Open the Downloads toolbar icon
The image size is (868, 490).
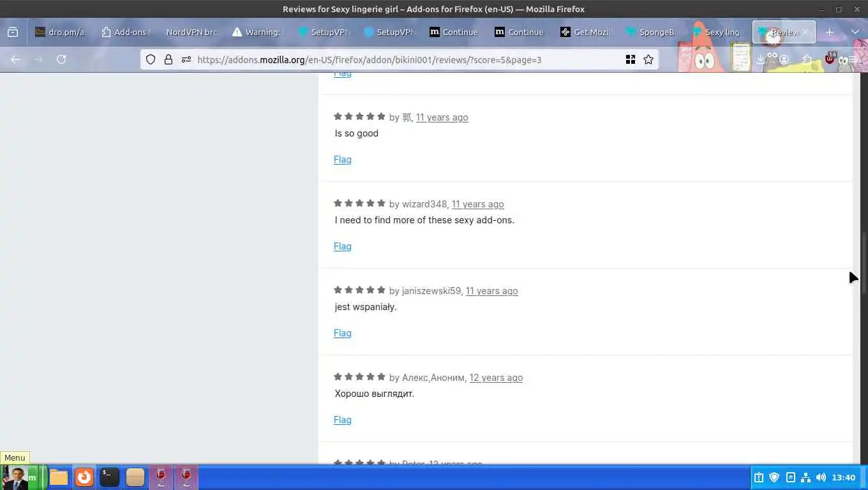click(761, 59)
